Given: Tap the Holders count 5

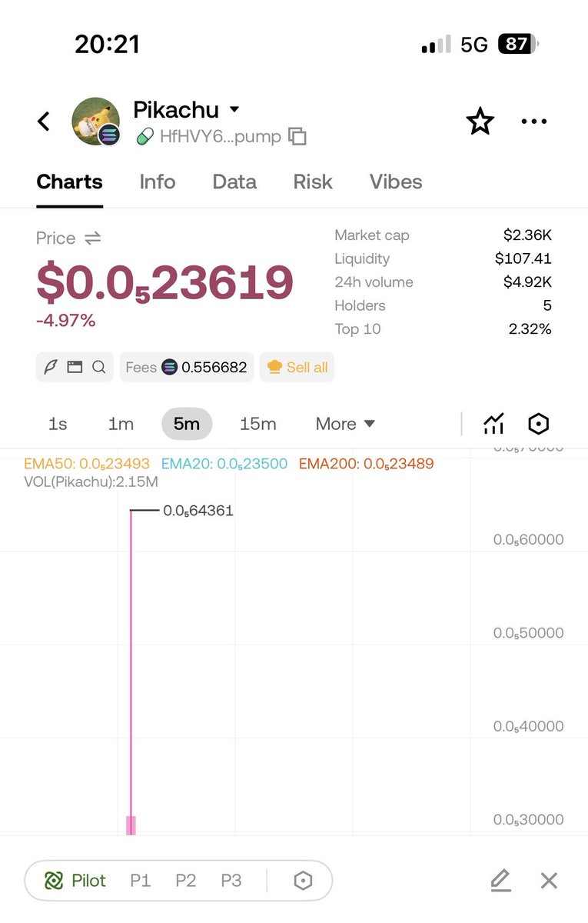Looking at the screenshot, I should pos(547,305).
